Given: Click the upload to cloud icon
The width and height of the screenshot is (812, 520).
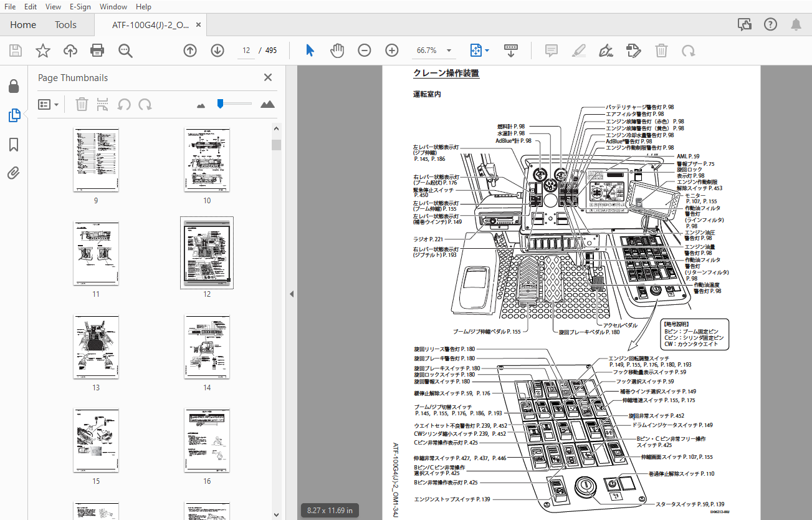Looking at the screenshot, I should pyautogui.click(x=70, y=51).
